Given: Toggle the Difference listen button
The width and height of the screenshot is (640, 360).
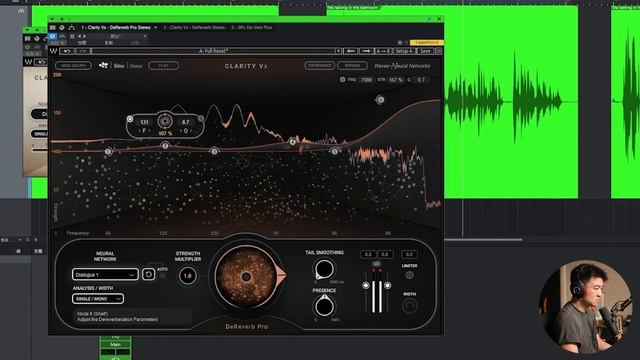Looking at the screenshot, I should pyautogui.click(x=319, y=65).
